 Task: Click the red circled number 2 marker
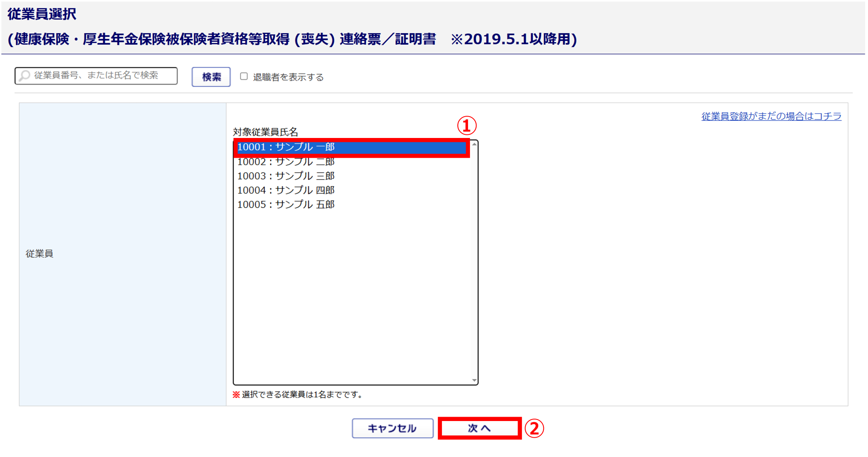click(534, 429)
